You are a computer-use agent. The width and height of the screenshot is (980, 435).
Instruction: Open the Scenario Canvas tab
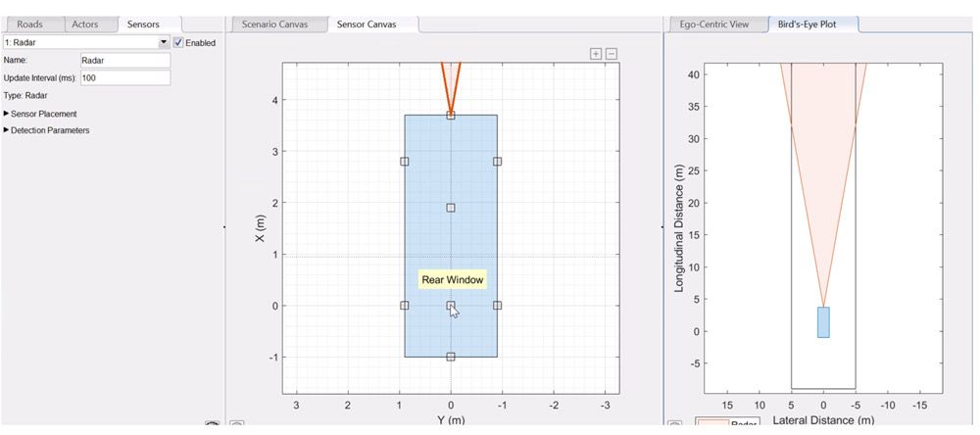coord(276,24)
